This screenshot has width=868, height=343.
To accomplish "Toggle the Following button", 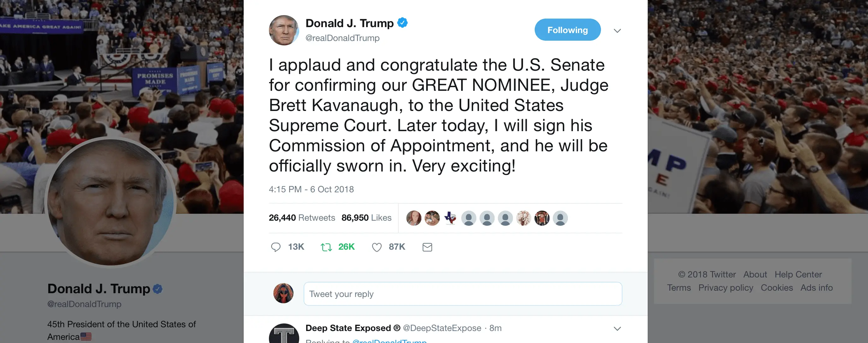I will tap(567, 30).
